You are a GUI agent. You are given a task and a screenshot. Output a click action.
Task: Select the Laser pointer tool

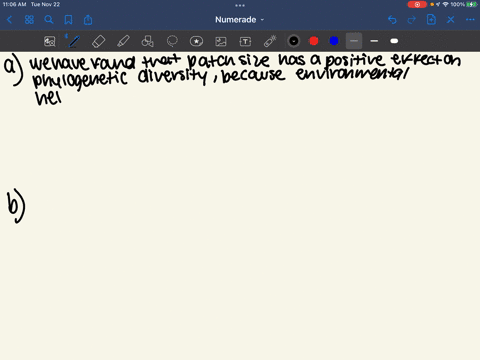pyautogui.click(x=270, y=41)
